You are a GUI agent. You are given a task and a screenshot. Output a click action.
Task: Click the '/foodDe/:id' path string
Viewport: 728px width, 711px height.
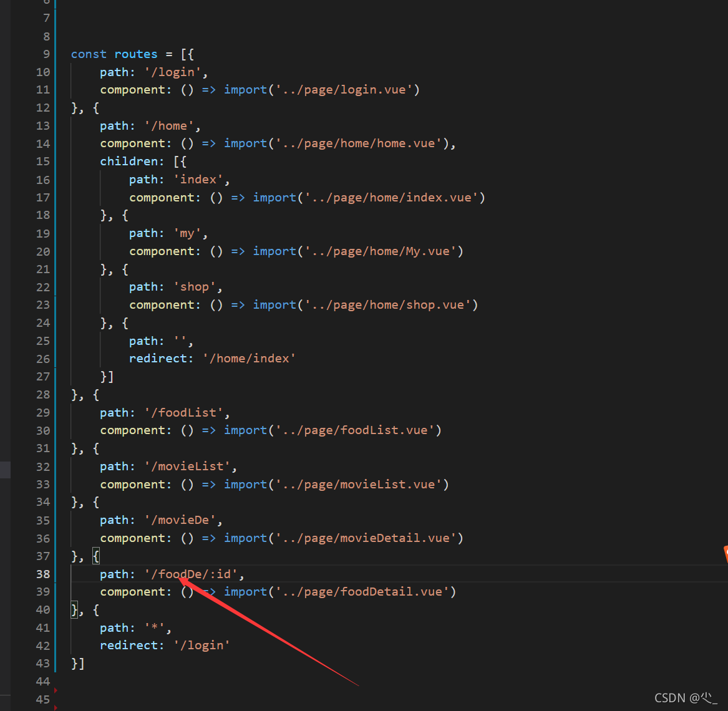191,574
